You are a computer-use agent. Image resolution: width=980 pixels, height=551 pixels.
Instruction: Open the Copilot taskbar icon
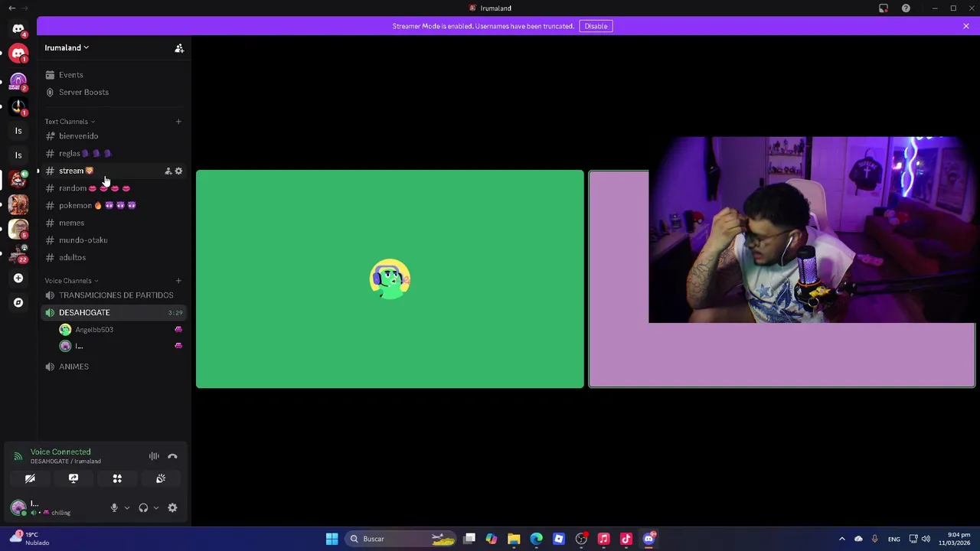[x=492, y=539]
